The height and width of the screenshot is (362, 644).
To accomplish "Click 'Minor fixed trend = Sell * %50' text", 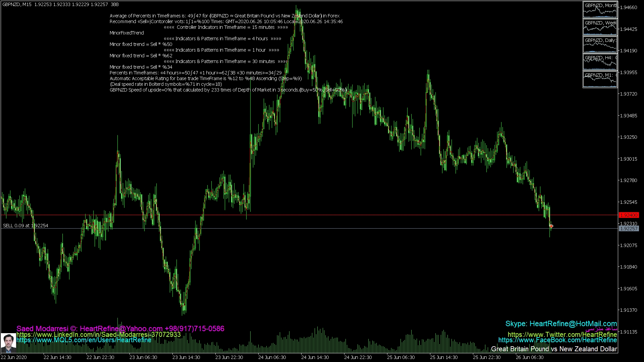I will pyautogui.click(x=141, y=44).
